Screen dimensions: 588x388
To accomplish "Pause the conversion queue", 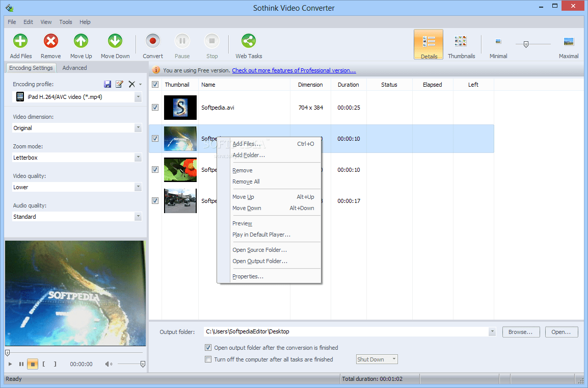I will pyautogui.click(x=182, y=45).
